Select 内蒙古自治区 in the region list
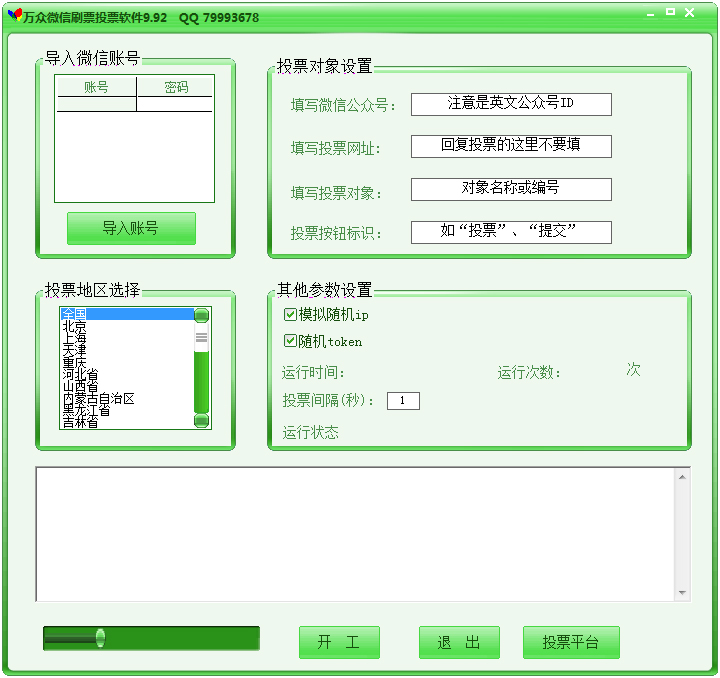The width and height of the screenshot is (720, 678). pyautogui.click(x=127, y=398)
